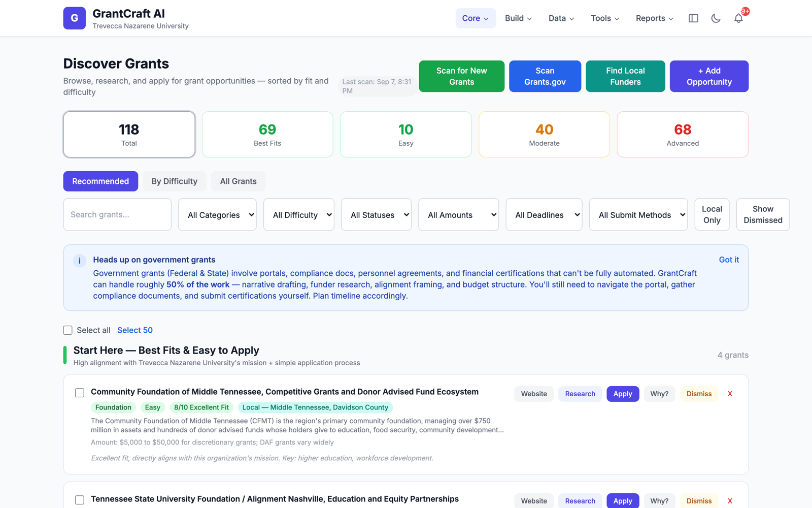Open the All Submit Methods dropdown

tap(638, 214)
